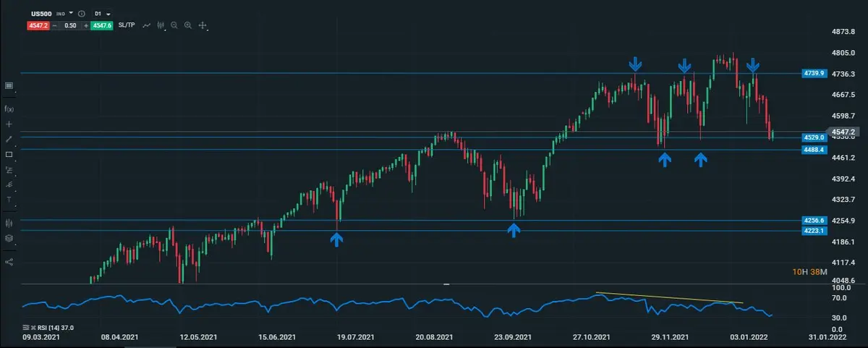The height and width of the screenshot is (348, 868).
Task: Switch chart to line chart view icon
Action: point(147,25)
